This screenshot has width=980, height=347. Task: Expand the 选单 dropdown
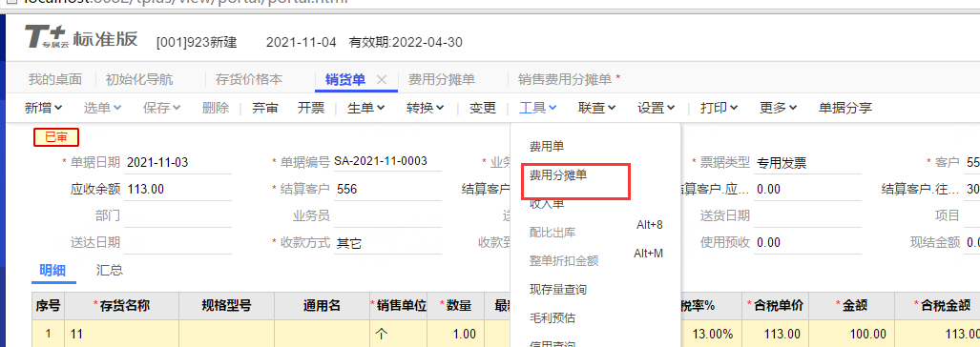click(102, 108)
